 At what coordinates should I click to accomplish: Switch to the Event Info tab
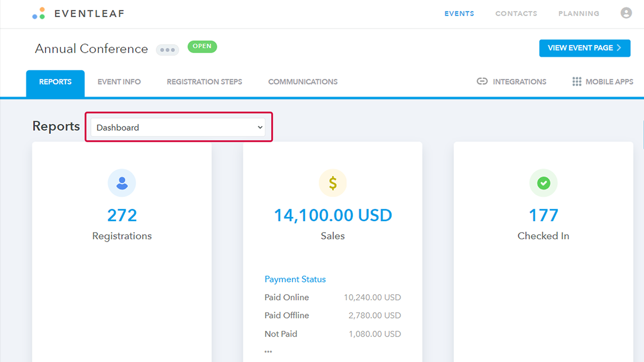[119, 81]
